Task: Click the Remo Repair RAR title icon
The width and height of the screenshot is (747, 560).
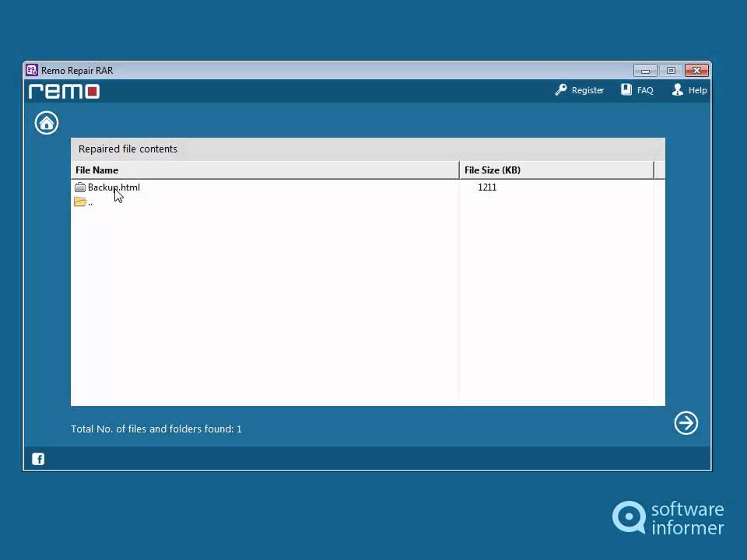Action: 32,70
